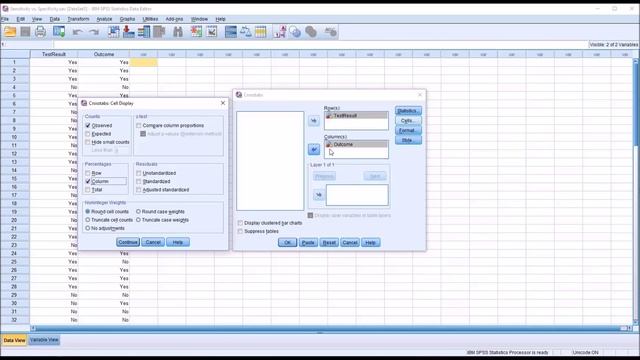
Task: Uncheck the Column percentages checkbox
Action: click(88, 181)
